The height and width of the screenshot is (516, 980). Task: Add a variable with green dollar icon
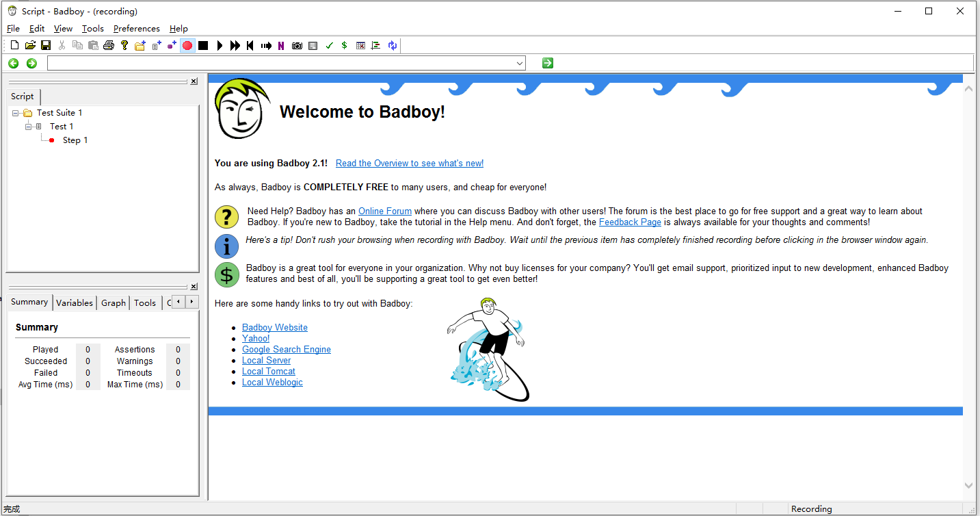tap(344, 46)
